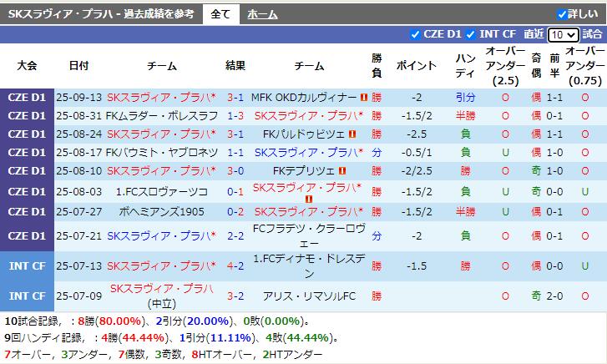Screen dimensions: 607x364
Task: Click team name FKムラダー・ボレスラフ
Action: 162,115
